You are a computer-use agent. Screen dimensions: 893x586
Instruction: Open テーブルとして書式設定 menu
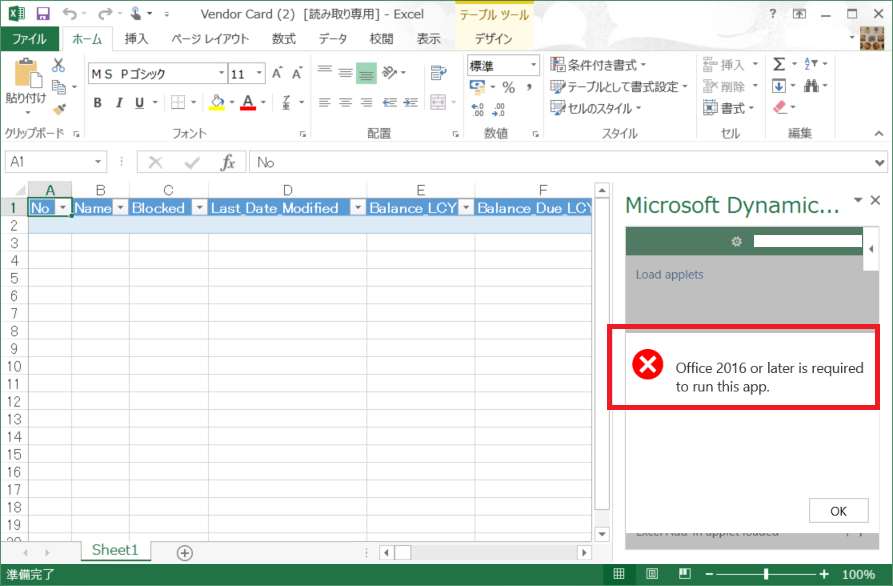(620, 87)
